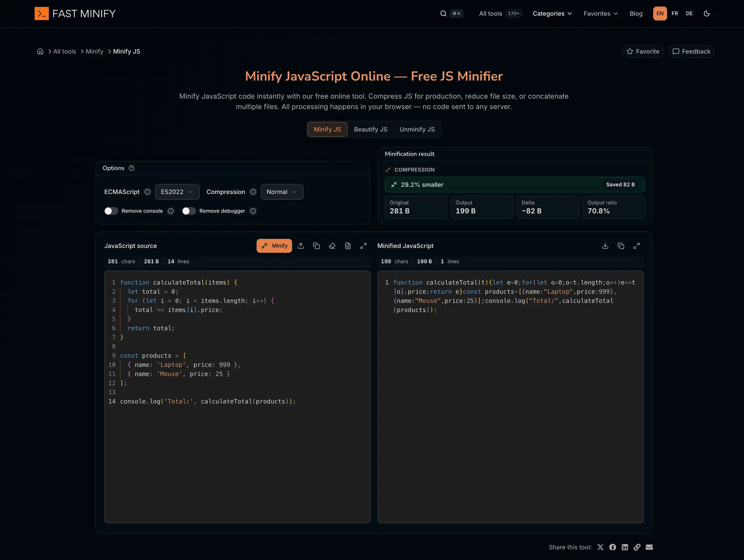Open All tools in top navigation
Viewport: 744px width, 560px height.
[x=500, y=13]
